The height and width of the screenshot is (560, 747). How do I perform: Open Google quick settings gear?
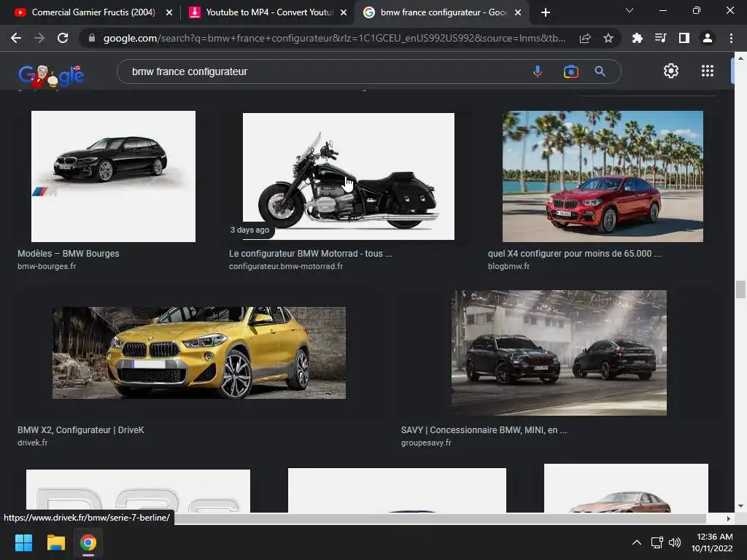point(671,71)
